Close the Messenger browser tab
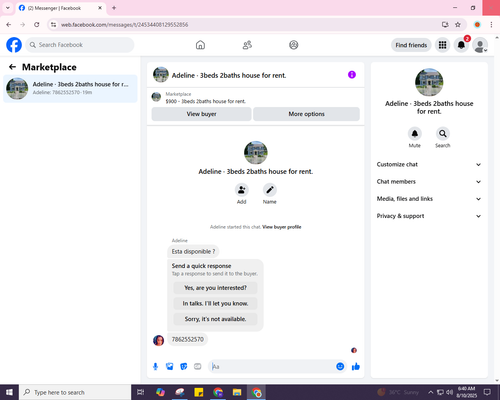 (x=100, y=8)
